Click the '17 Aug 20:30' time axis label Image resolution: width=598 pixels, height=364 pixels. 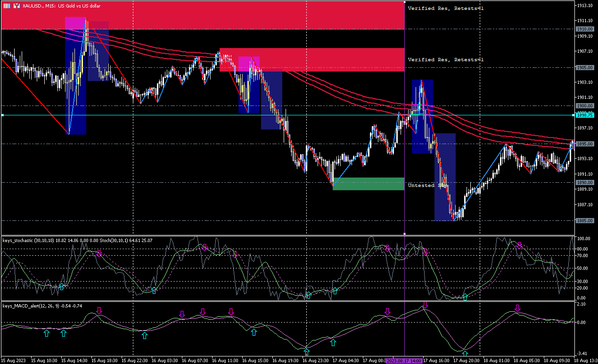(467, 361)
